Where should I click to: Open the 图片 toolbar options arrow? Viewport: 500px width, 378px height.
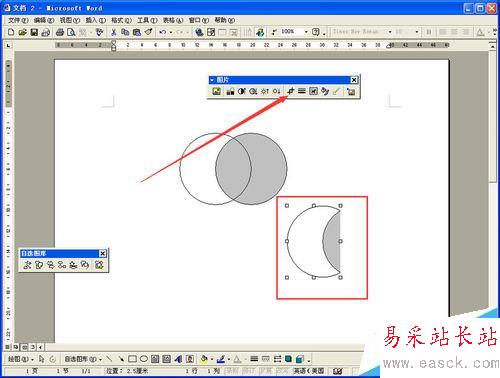click(x=212, y=80)
